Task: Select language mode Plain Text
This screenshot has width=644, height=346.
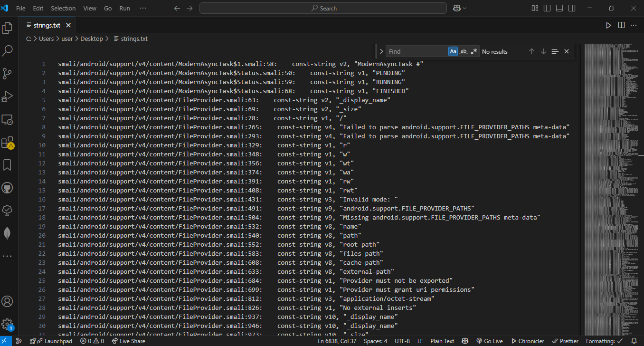Action: [442, 341]
